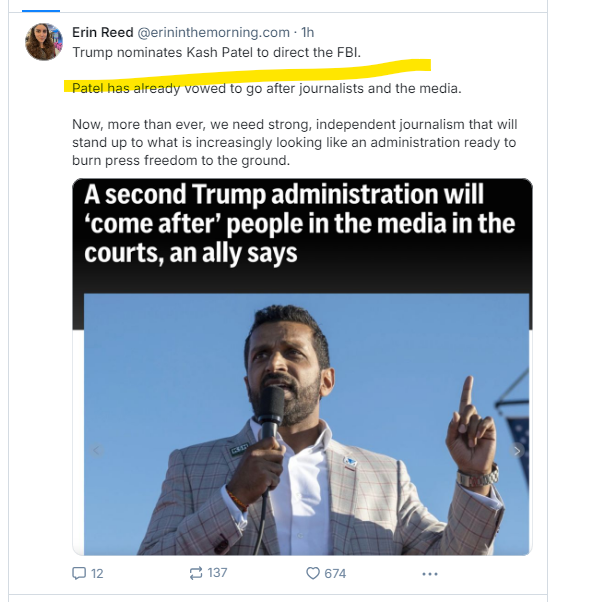The image size is (612, 602).
Task: Click the repost count 137
Action: (217, 573)
